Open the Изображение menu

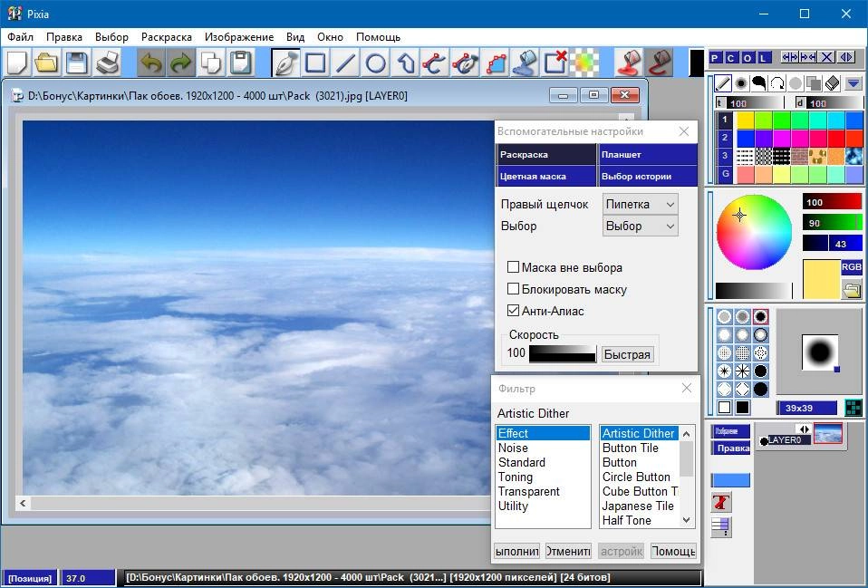239,37
